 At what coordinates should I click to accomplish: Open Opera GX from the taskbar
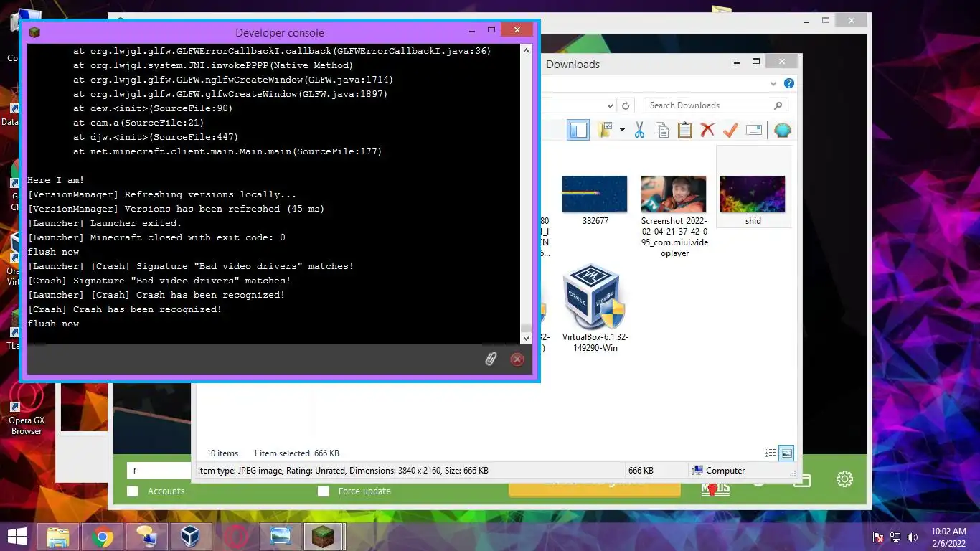(x=235, y=537)
